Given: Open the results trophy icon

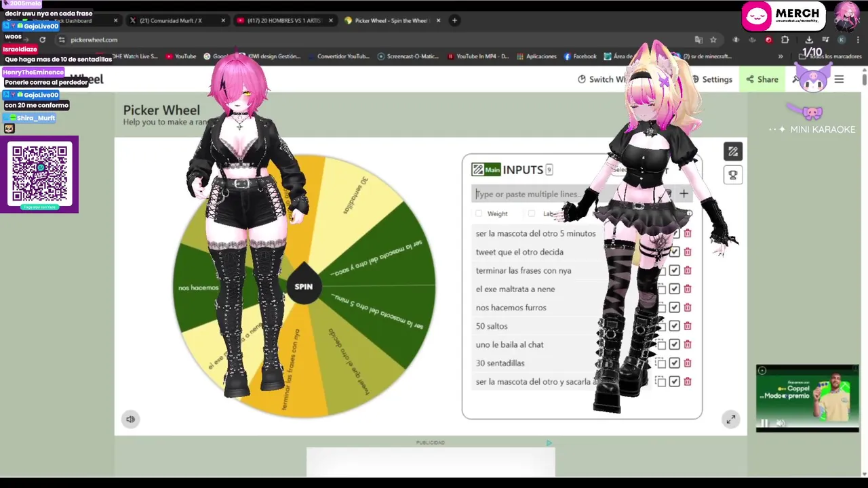Looking at the screenshot, I should point(733,175).
